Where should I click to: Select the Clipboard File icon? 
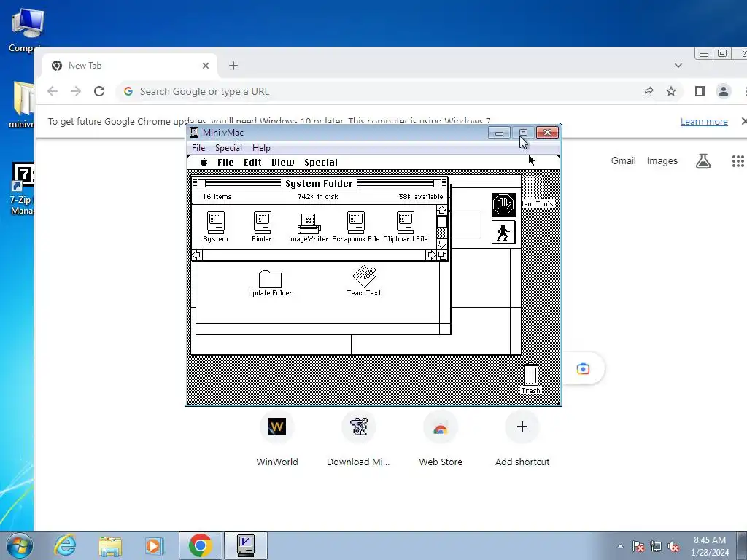click(x=406, y=222)
